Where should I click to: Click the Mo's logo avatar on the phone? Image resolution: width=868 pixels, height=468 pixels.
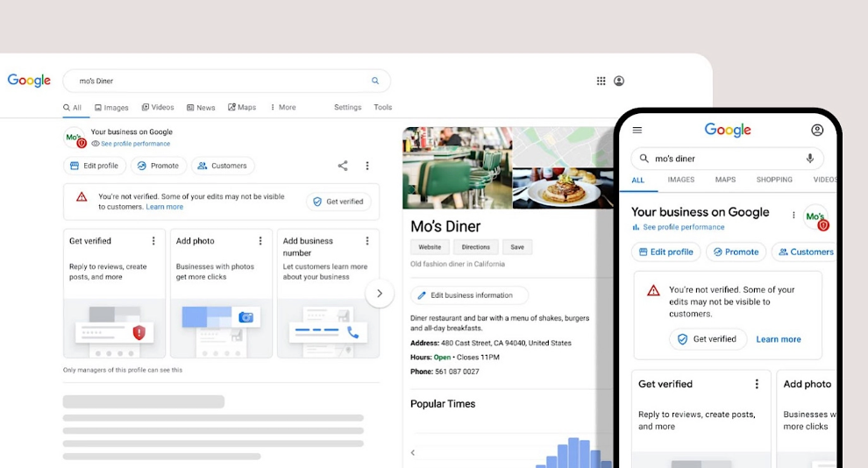point(816,216)
